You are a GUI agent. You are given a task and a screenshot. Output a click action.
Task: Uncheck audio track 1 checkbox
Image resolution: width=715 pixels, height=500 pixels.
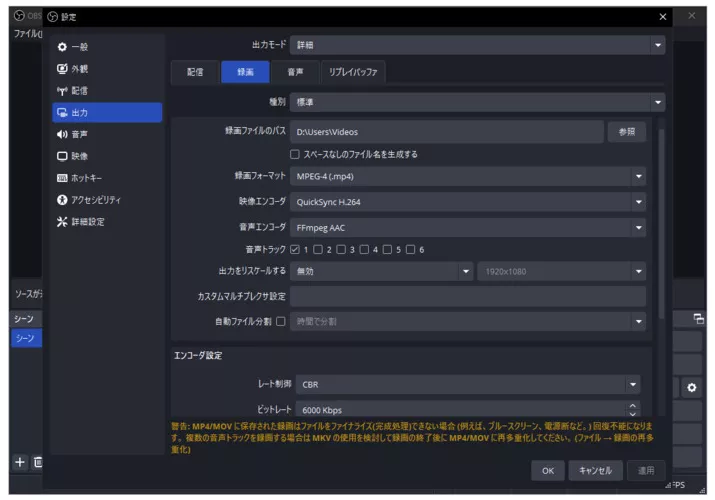tap(295, 249)
